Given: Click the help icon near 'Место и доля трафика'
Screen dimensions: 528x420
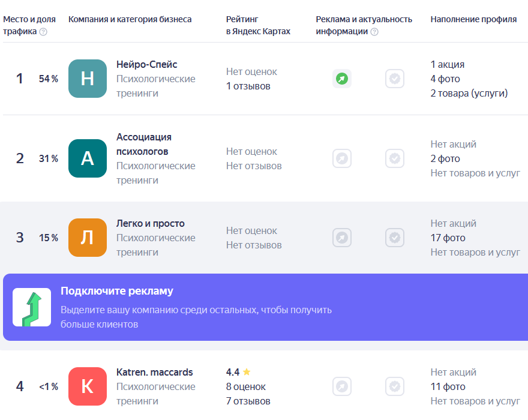Looking at the screenshot, I should pos(43,32).
